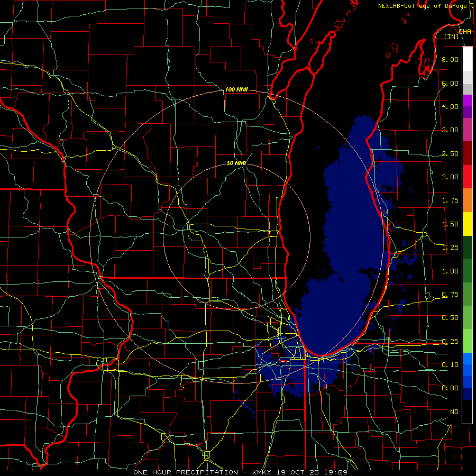Click the 100 NMI range ring label

[x=236, y=89]
